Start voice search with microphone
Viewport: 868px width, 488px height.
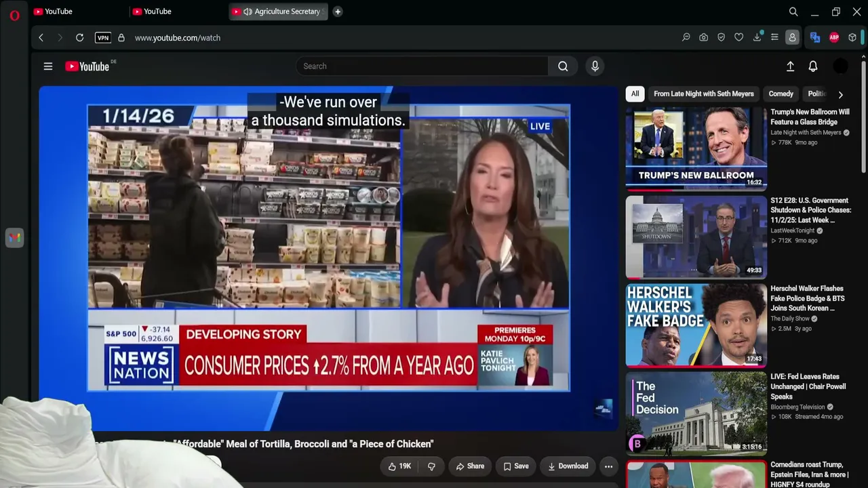(x=595, y=66)
